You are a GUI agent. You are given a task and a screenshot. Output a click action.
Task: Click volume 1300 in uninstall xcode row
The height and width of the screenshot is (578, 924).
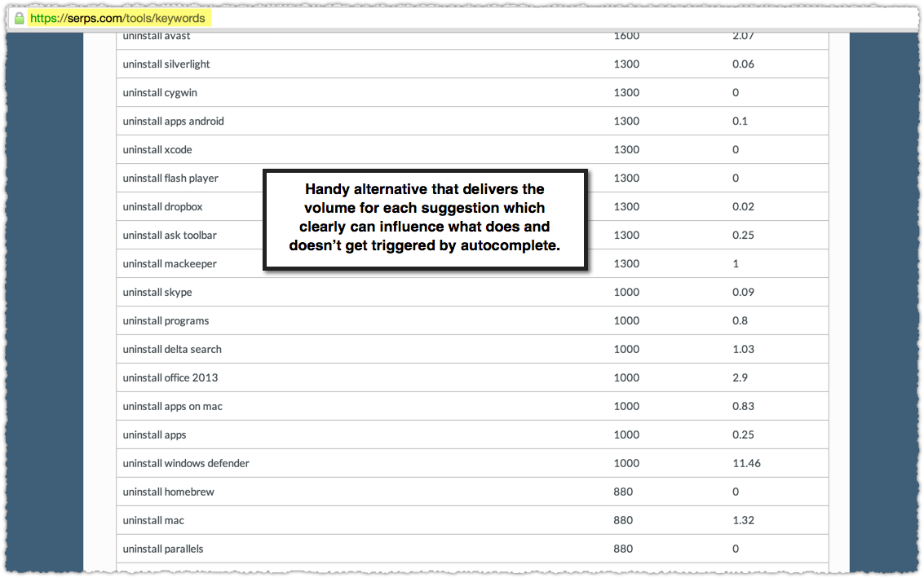coord(626,150)
